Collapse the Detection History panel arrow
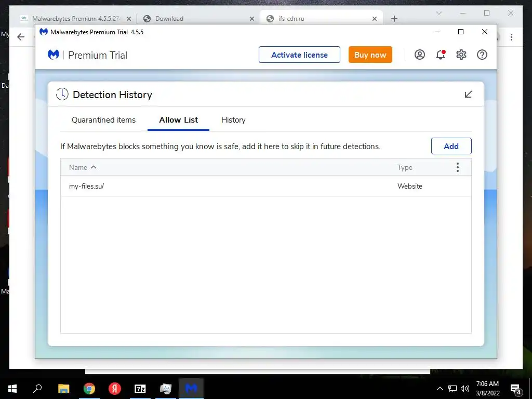The image size is (532, 399). pyautogui.click(x=468, y=95)
